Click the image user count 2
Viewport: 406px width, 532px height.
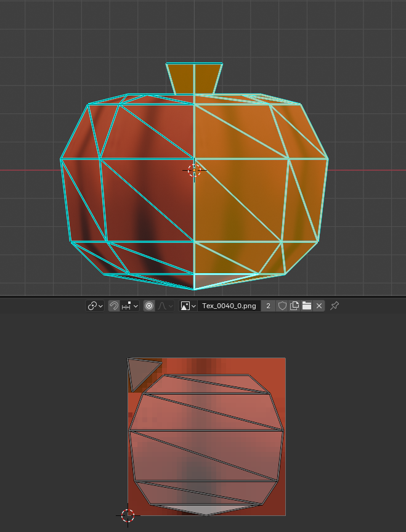(268, 306)
